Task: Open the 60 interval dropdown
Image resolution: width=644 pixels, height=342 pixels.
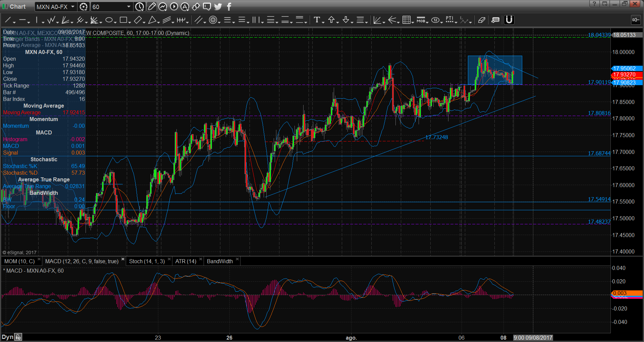Action: pos(128,7)
